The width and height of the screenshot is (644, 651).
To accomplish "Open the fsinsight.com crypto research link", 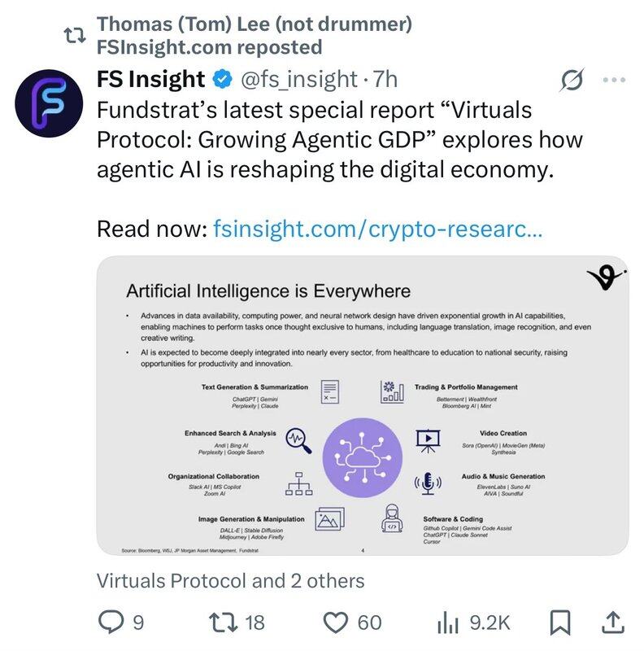I will coord(376,229).
